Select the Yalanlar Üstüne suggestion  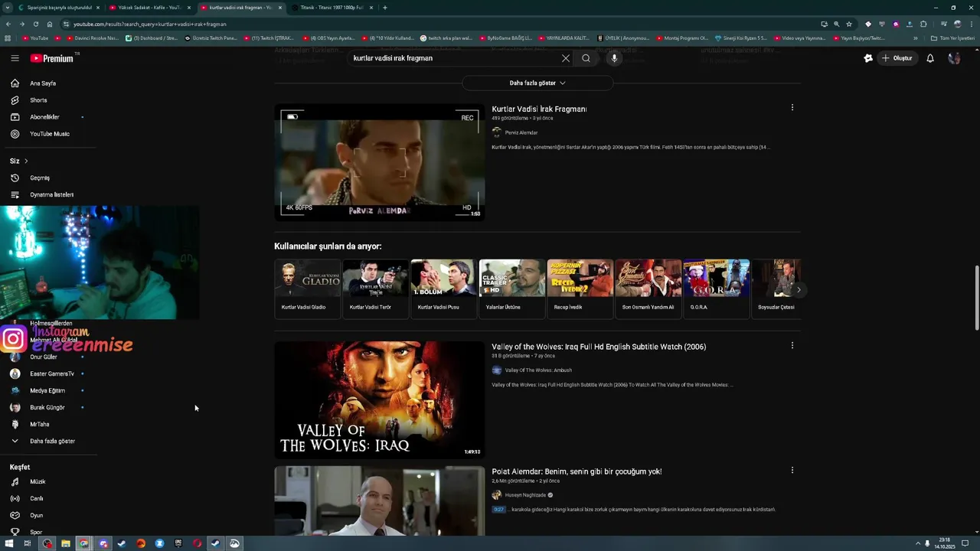[x=511, y=288]
